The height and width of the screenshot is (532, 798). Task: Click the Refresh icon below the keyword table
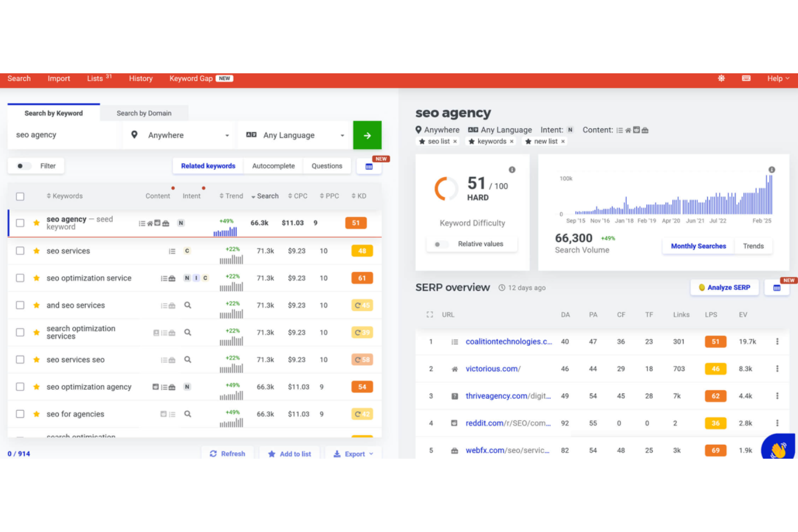coord(213,453)
